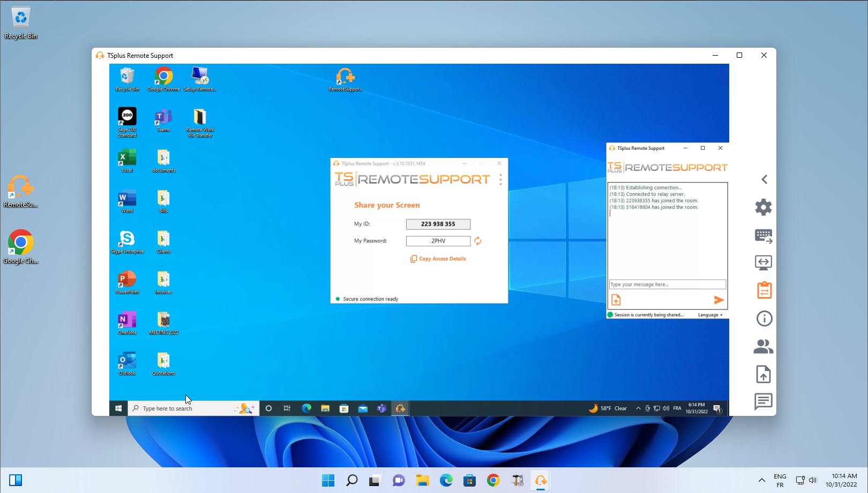Click the attach file icon in chat
The height and width of the screenshot is (493, 868).
[616, 300]
